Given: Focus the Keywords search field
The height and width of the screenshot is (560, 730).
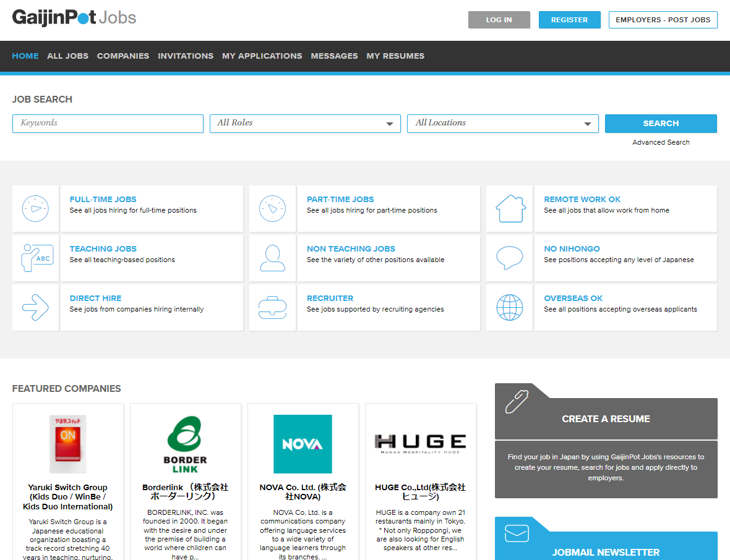Looking at the screenshot, I should coord(108,124).
